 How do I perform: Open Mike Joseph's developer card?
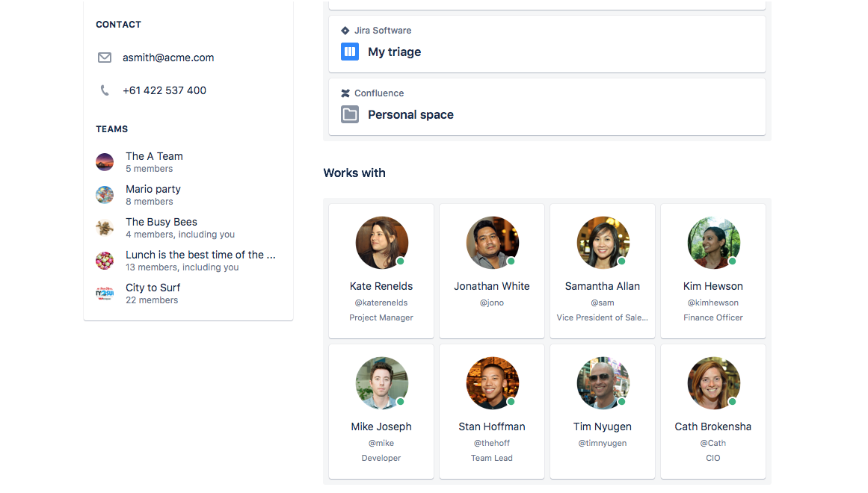pos(381,412)
